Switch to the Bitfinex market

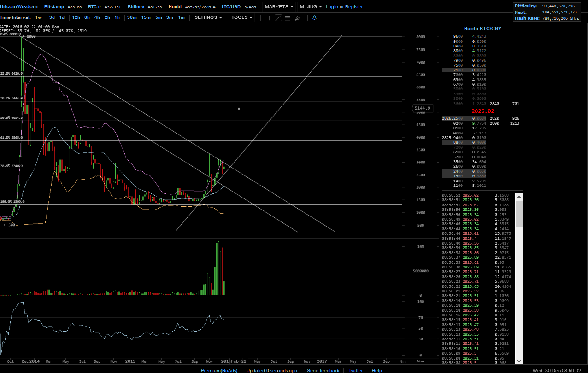(x=145, y=7)
